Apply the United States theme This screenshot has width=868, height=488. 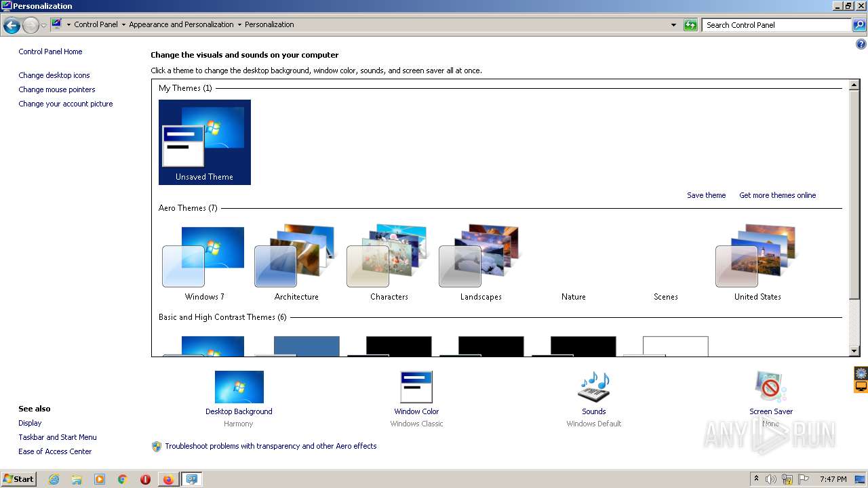(x=757, y=262)
